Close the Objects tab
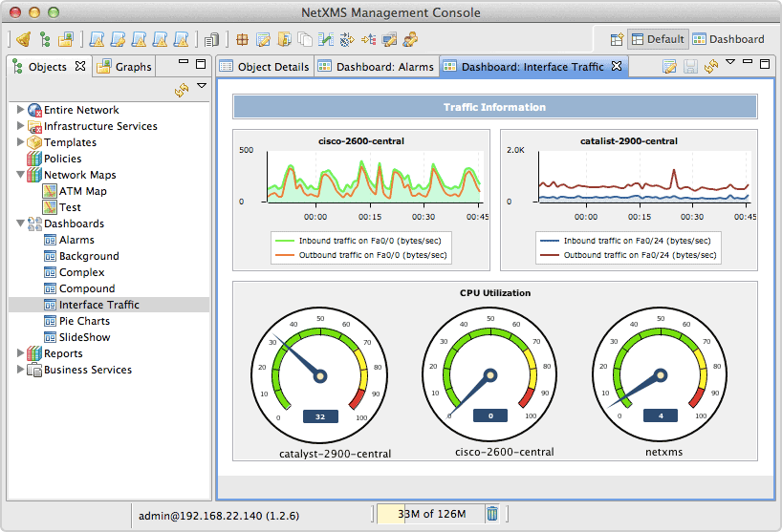 (x=80, y=66)
